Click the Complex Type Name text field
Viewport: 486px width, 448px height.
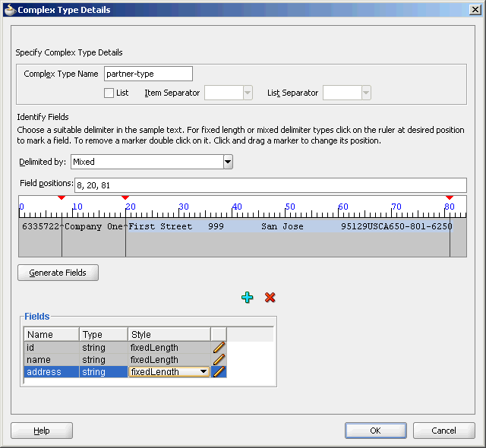click(148, 74)
